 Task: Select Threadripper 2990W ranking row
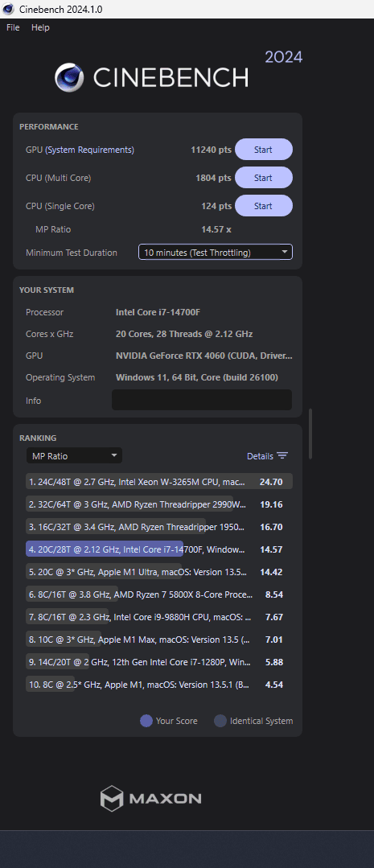[159, 504]
